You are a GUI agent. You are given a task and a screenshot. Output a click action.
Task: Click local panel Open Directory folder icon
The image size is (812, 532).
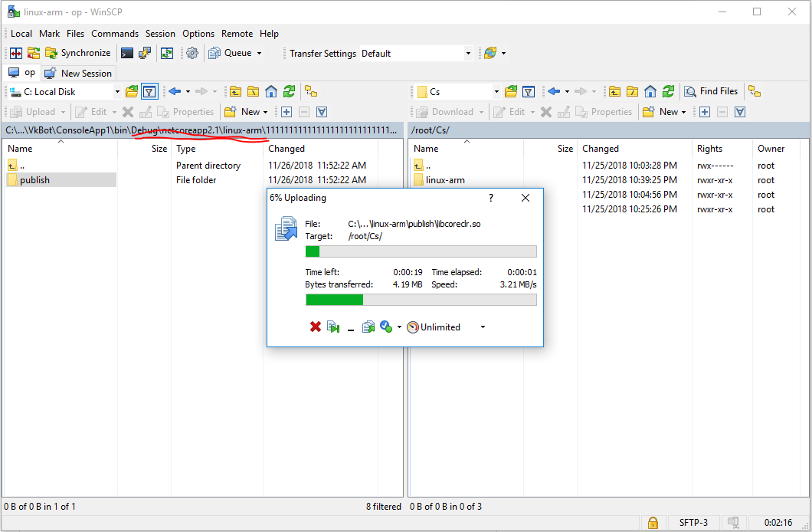[x=132, y=92]
